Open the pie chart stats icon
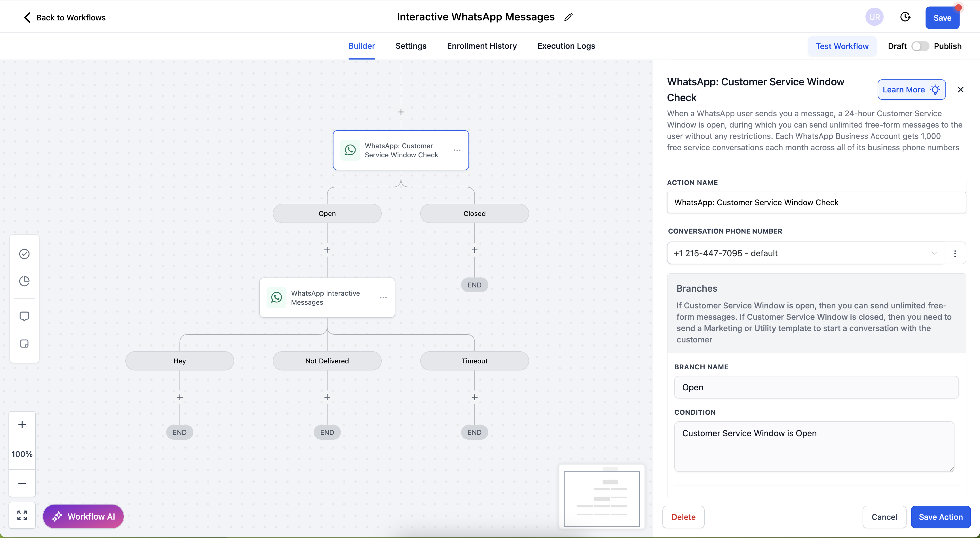 point(24,281)
